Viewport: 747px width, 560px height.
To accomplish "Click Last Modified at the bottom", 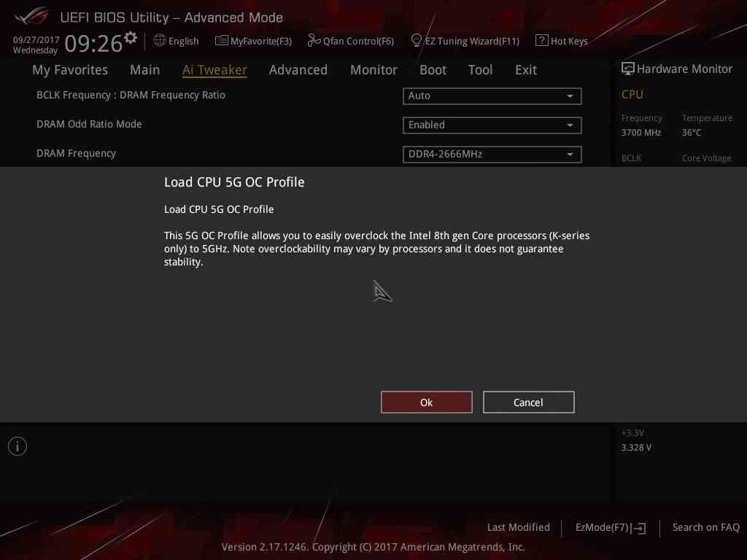I will [518, 527].
